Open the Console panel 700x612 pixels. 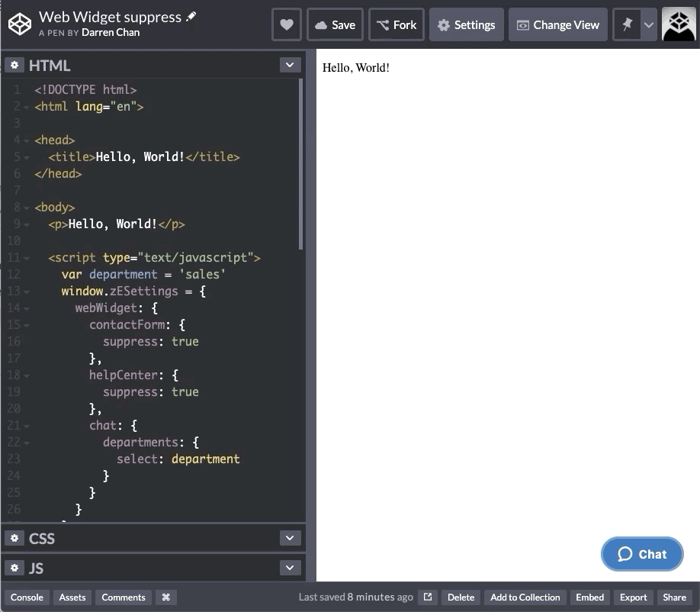27,598
